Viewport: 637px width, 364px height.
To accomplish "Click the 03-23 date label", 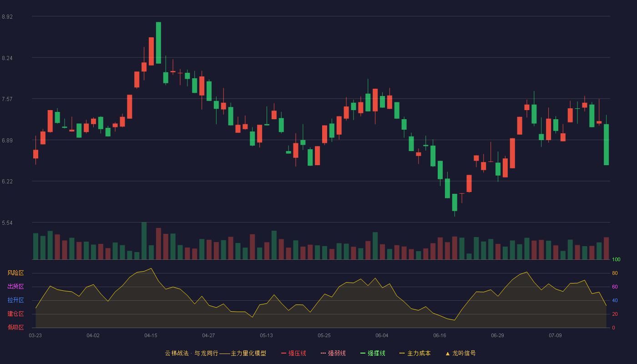I will tap(35, 335).
